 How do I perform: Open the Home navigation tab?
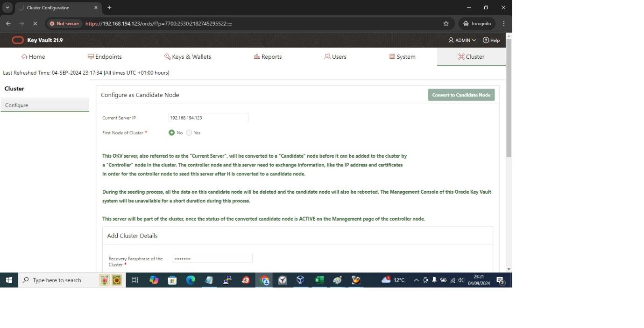33,56
